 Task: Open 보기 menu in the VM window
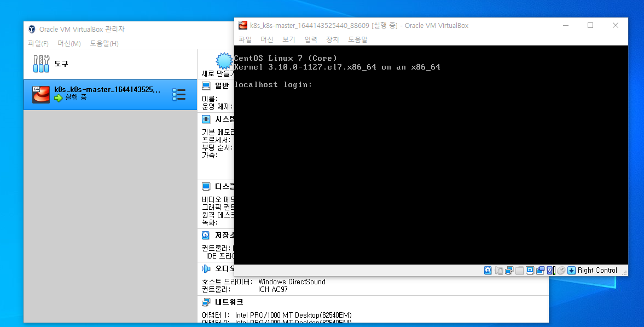(x=289, y=39)
